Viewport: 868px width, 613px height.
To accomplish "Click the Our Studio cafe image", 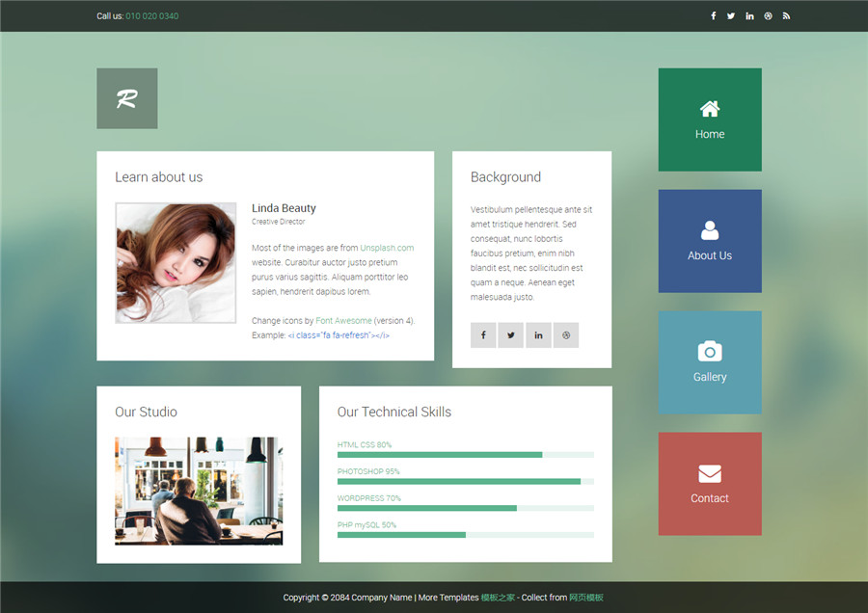I will 199,491.
